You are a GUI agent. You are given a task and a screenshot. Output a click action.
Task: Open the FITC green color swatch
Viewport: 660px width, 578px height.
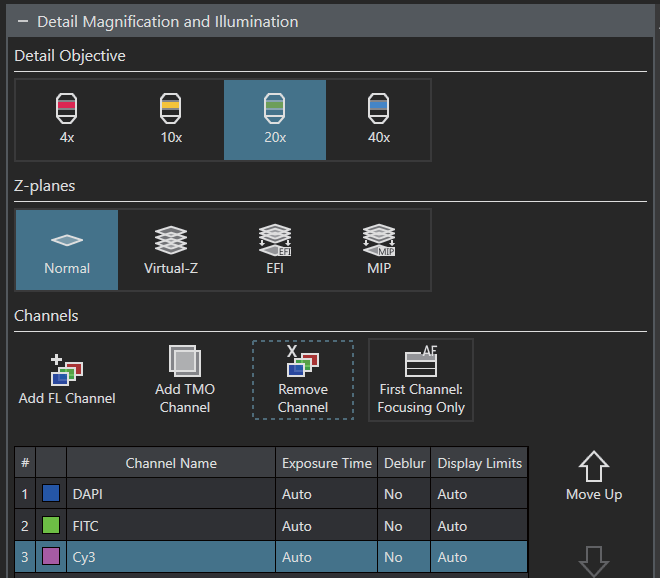[x=51, y=526]
